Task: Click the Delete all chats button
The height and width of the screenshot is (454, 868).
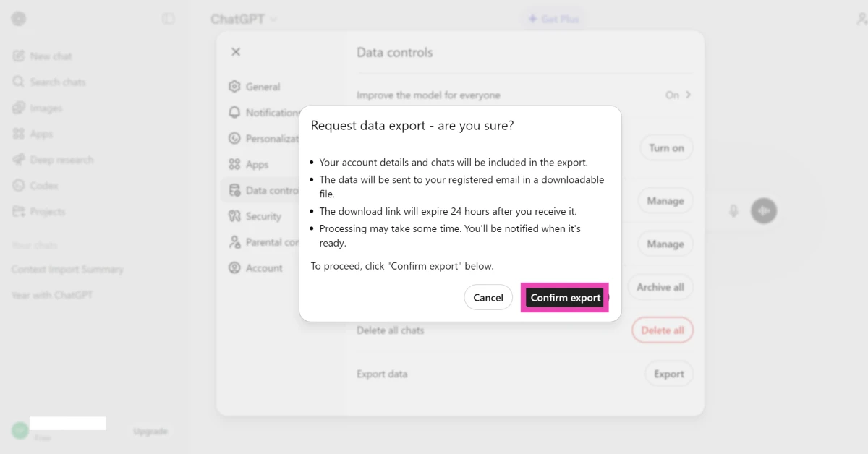Action: [x=662, y=330]
